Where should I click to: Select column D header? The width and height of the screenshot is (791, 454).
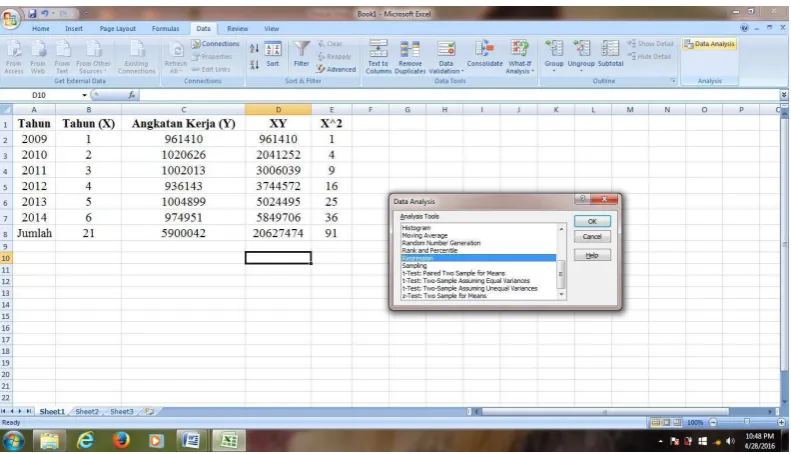click(x=278, y=109)
